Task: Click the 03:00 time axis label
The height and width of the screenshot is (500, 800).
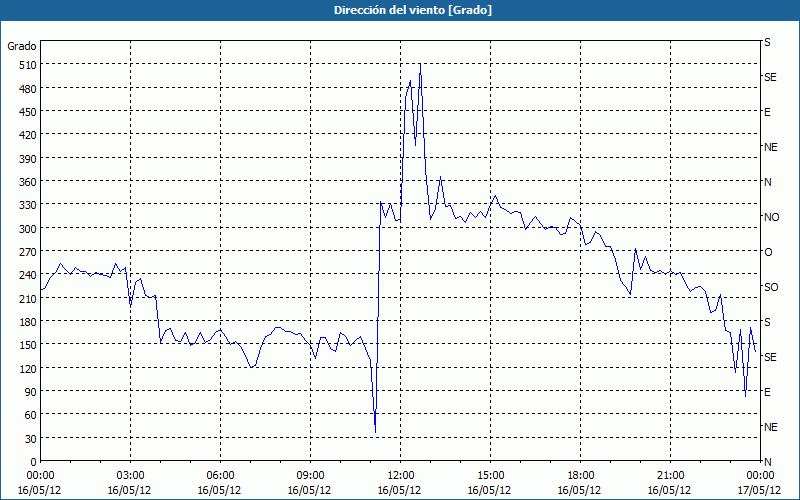Action: [x=131, y=476]
